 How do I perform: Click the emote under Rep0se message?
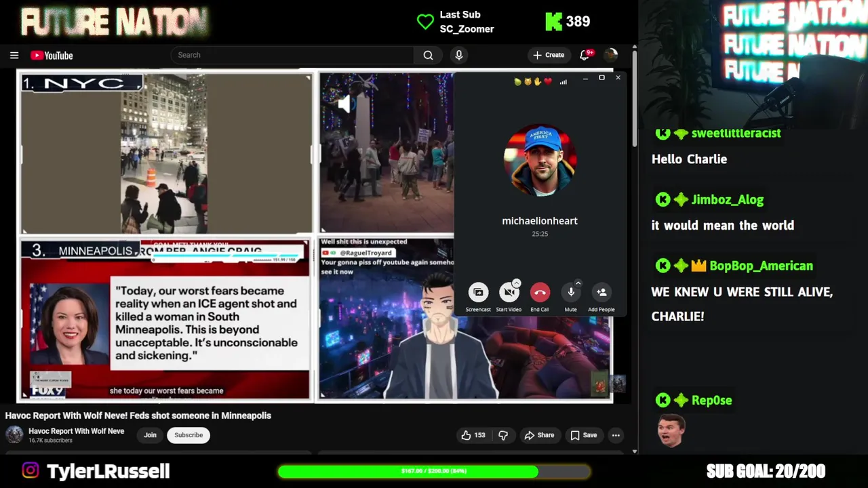click(671, 430)
